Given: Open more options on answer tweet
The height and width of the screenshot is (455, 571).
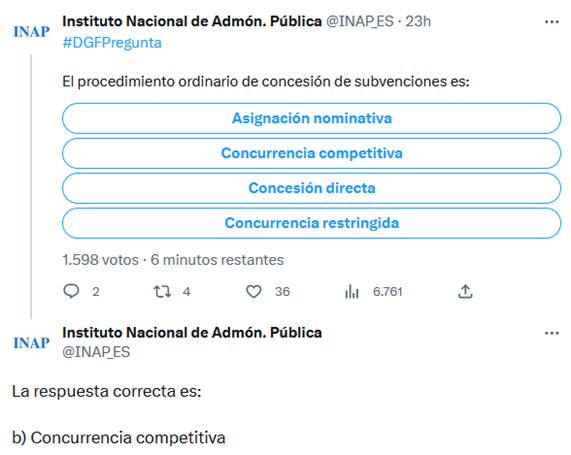Looking at the screenshot, I should pos(552,333).
